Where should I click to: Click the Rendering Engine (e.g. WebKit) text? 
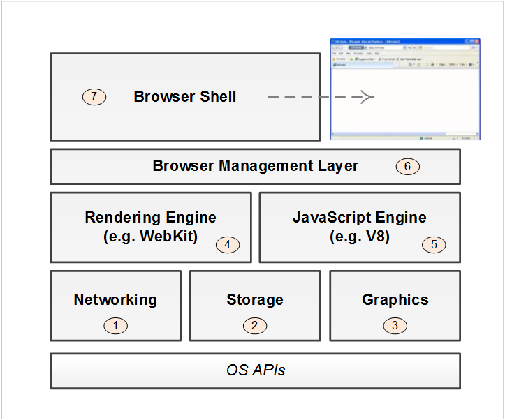click(150, 227)
